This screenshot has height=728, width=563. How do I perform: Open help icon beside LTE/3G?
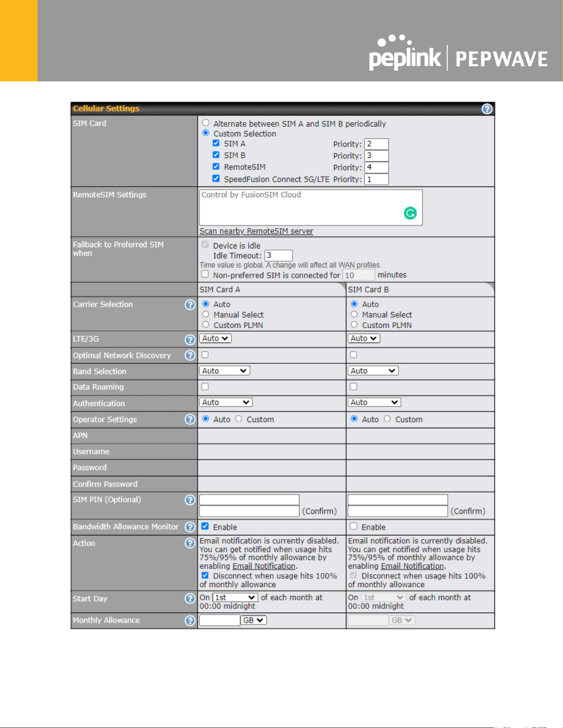click(x=190, y=339)
